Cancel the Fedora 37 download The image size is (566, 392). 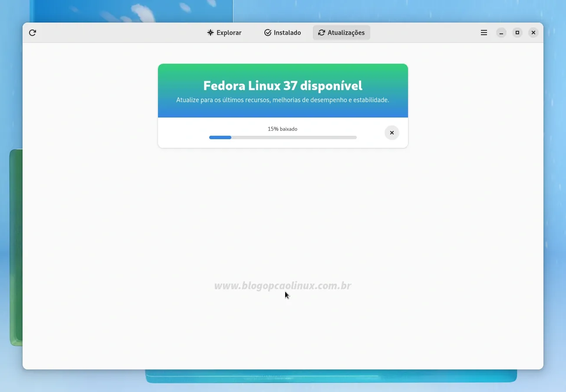[x=392, y=133]
